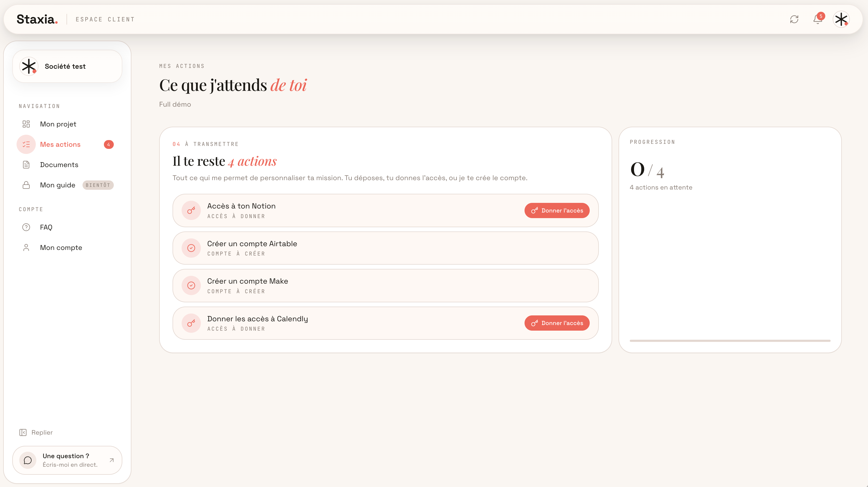This screenshot has height=487, width=868.
Task: Mark Créer un compte Airtable check circle
Action: 191,248
